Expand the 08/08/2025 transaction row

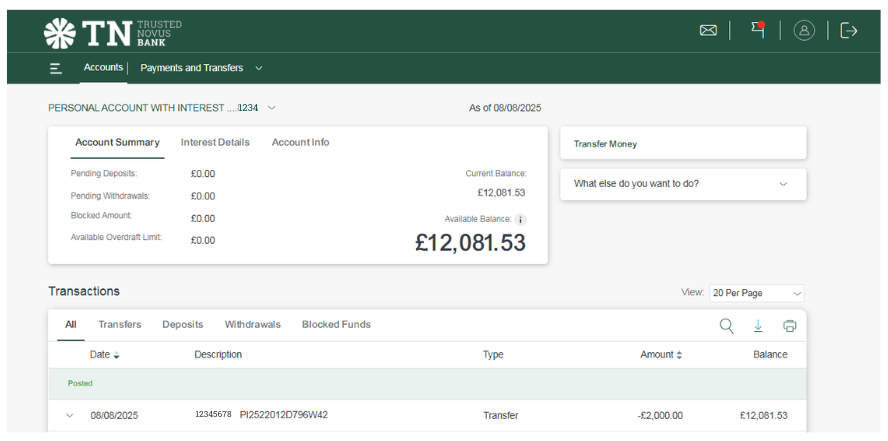tap(70, 416)
